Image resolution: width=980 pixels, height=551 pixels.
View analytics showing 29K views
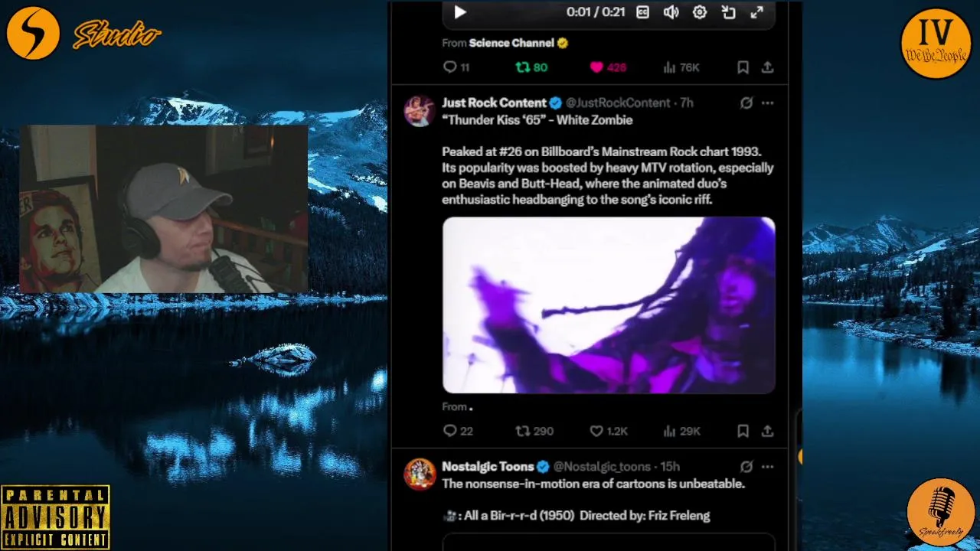point(681,432)
